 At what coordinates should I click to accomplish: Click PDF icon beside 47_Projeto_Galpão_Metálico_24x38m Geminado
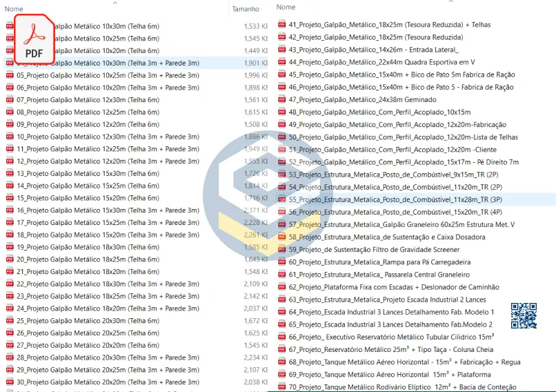281,99
